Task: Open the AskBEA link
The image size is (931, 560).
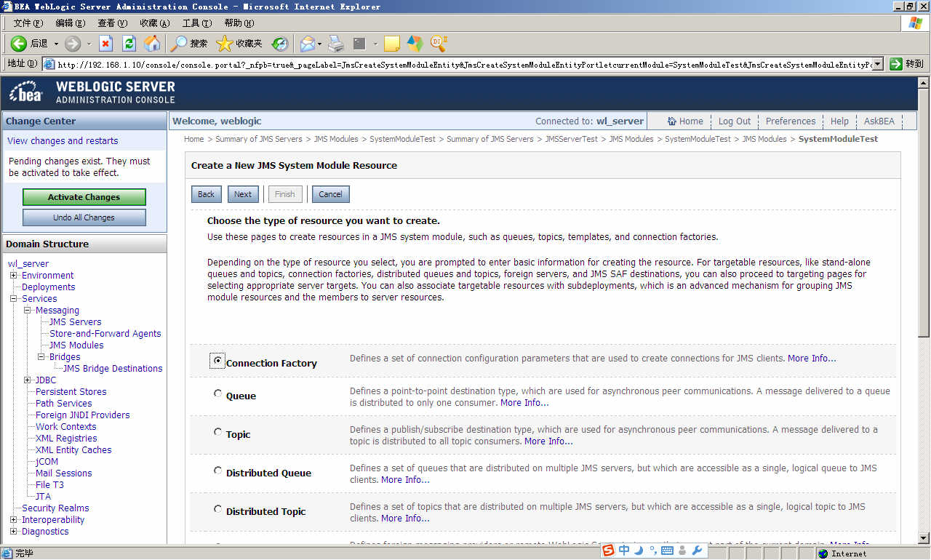Action: [879, 121]
